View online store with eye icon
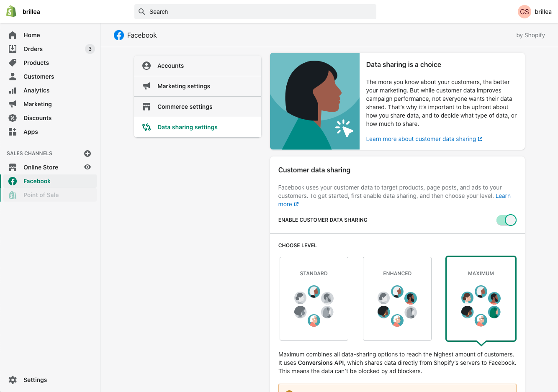The height and width of the screenshot is (392, 558). tap(87, 167)
